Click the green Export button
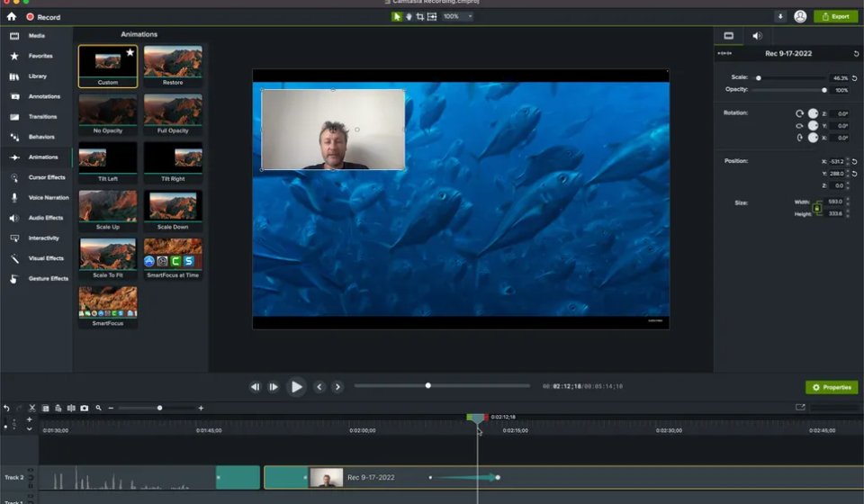Screen dimensions: 864x504 [836, 16]
